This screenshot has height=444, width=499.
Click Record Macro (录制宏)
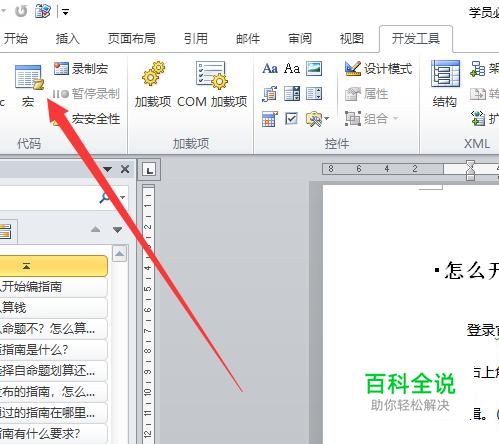pos(81,69)
